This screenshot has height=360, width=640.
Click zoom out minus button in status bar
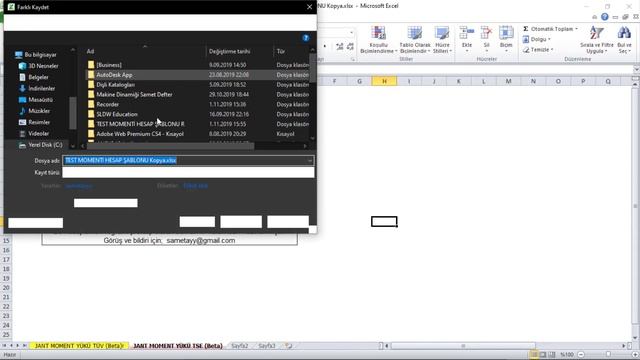581,355
